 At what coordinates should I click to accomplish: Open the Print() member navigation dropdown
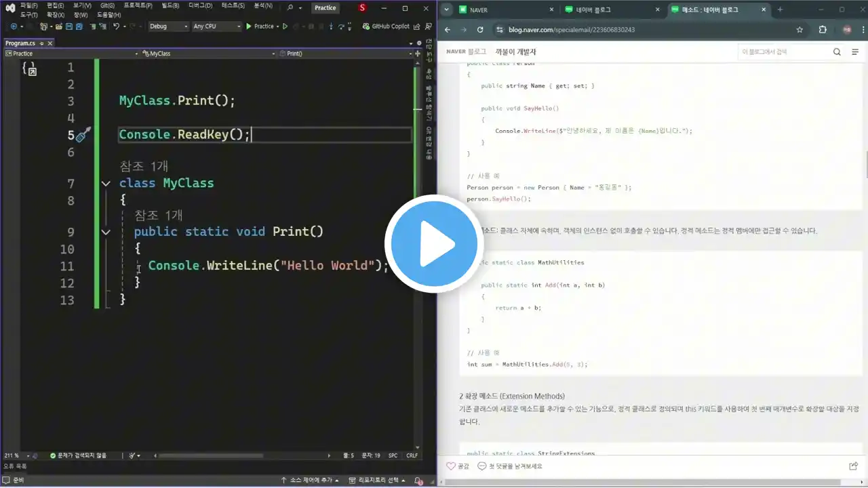pos(346,53)
